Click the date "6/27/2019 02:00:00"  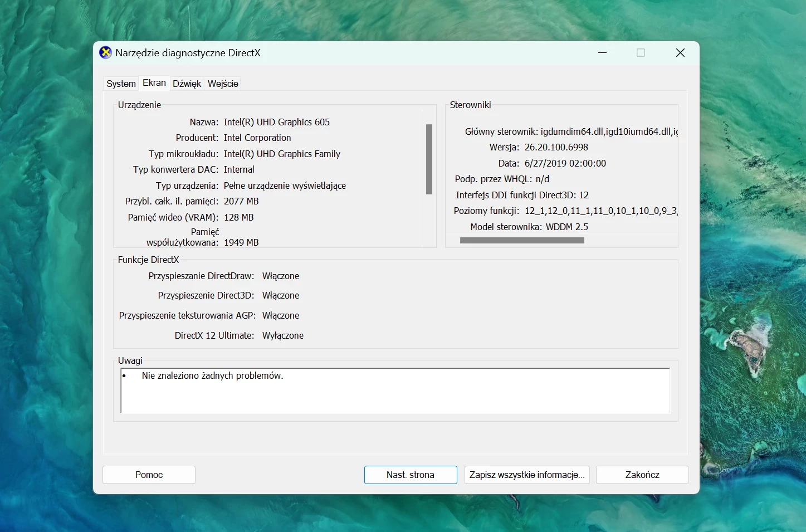(x=565, y=163)
